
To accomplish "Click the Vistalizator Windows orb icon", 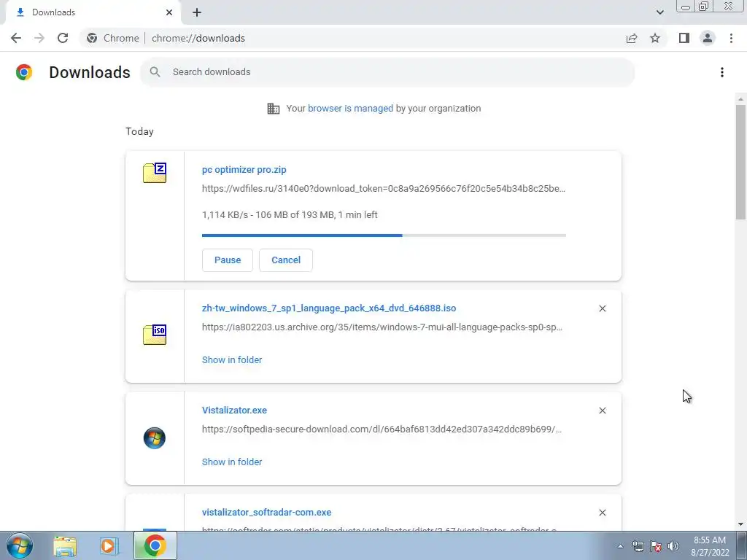I will click(x=155, y=438).
